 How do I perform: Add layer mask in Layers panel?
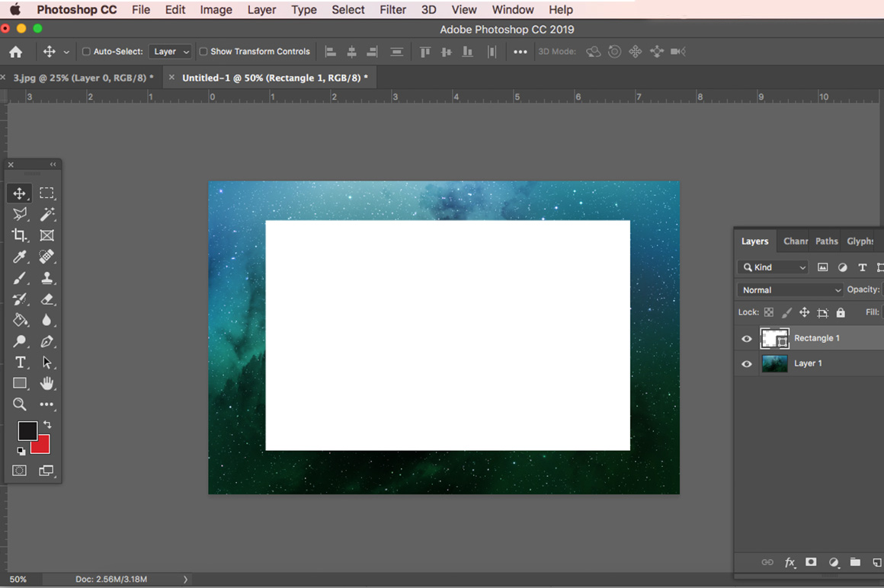pyautogui.click(x=811, y=562)
